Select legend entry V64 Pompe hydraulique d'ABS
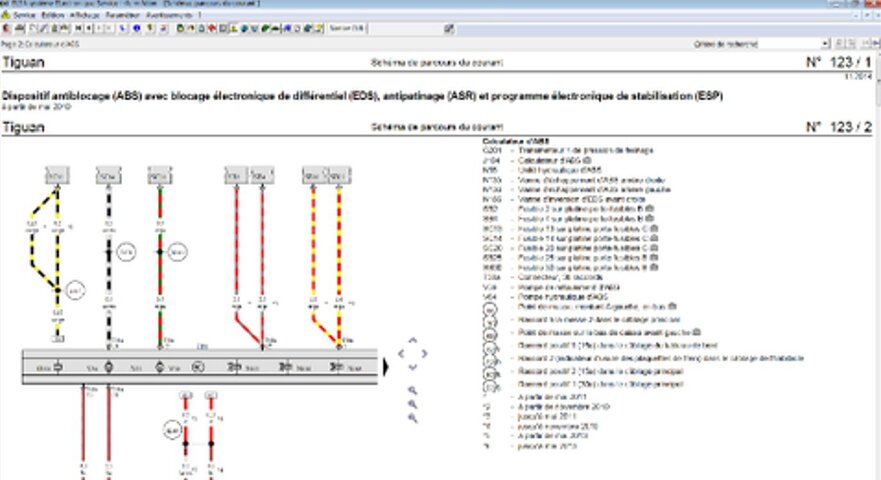 [x=545, y=297]
